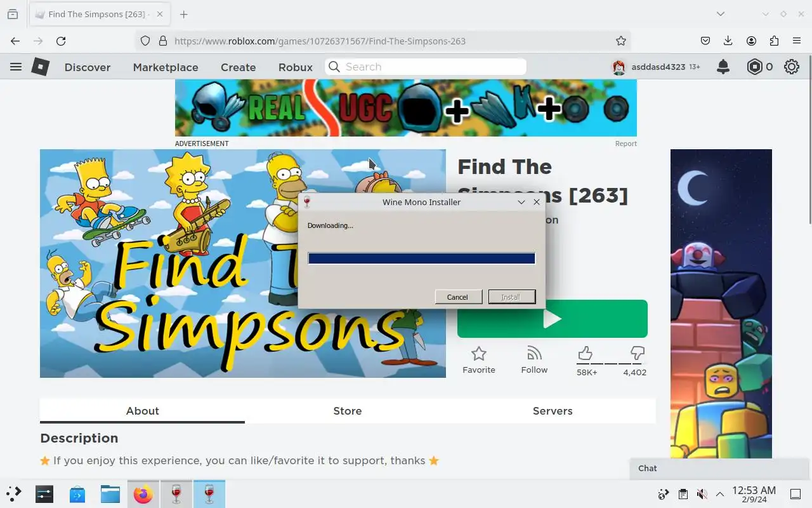Toggle muted volume tray icon

point(702,494)
